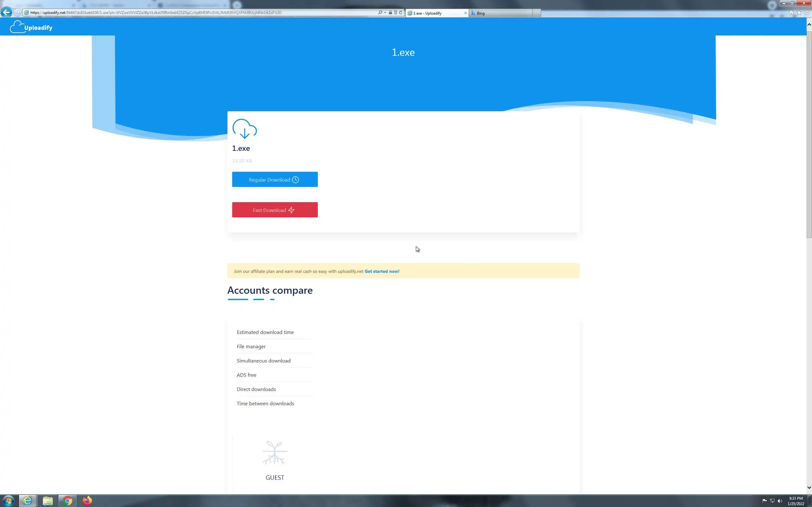Click the scrollbar down arrow
The image size is (812, 507).
pos(809,487)
